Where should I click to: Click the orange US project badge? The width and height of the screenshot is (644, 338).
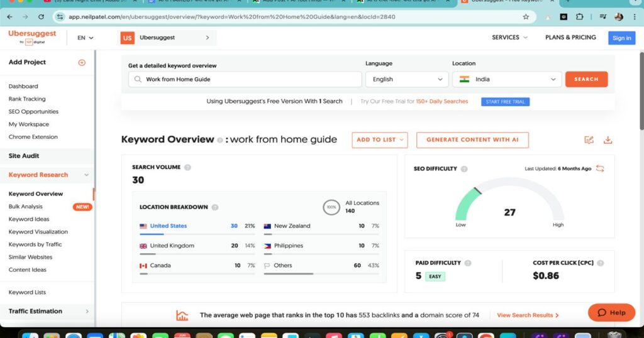[127, 38]
